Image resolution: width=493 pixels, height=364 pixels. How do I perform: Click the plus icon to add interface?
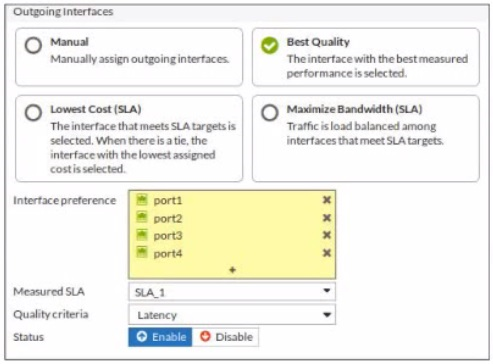pos(232,270)
